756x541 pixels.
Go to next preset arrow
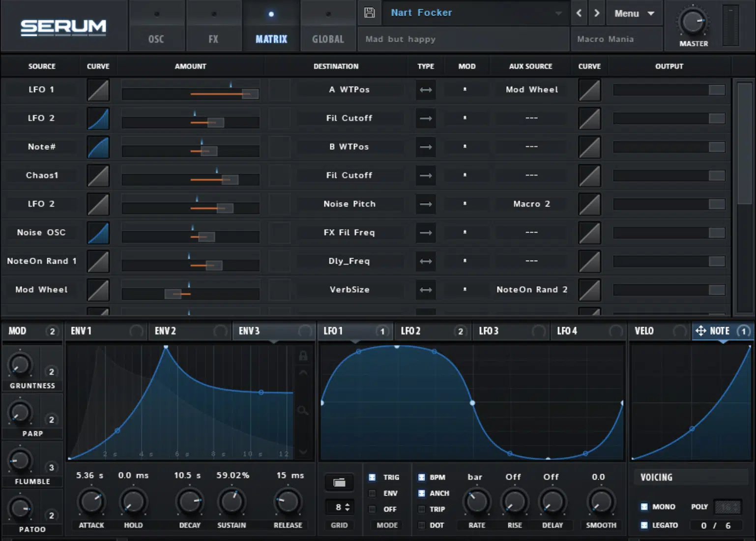pos(597,13)
